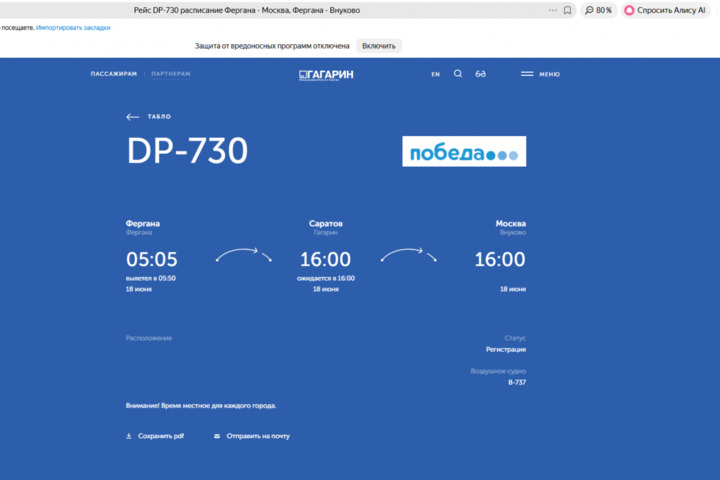Viewport: 720px width, 480px height.
Task: Click the ТАБЛО back link
Action: coord(159,117)
